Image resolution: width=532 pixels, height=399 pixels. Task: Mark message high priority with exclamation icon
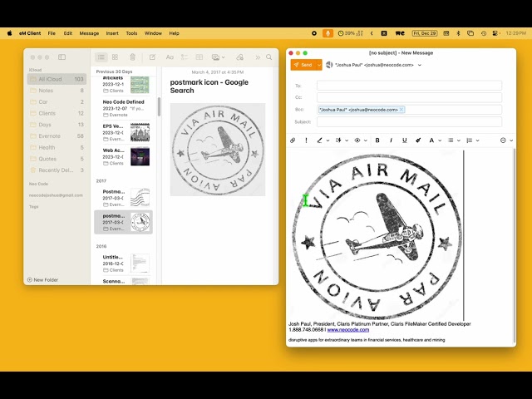click(306, 140)
